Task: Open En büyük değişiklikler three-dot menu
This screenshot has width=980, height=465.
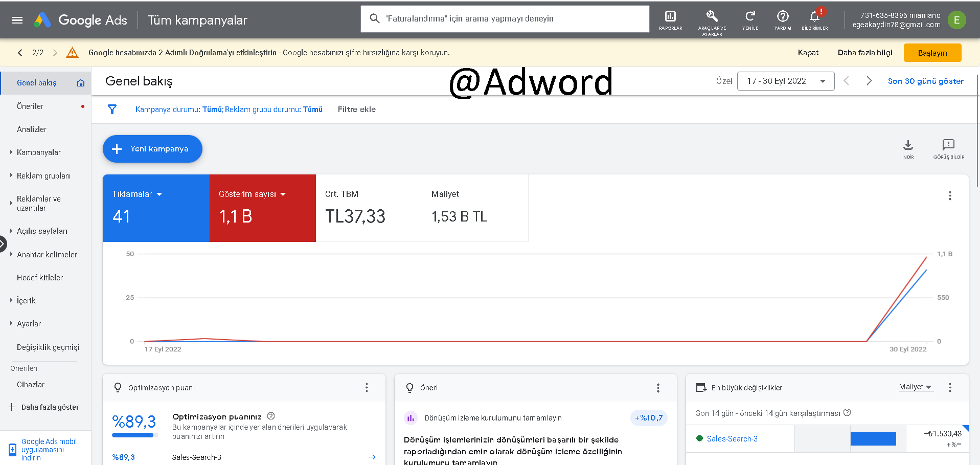Action: tap(950, 388)
